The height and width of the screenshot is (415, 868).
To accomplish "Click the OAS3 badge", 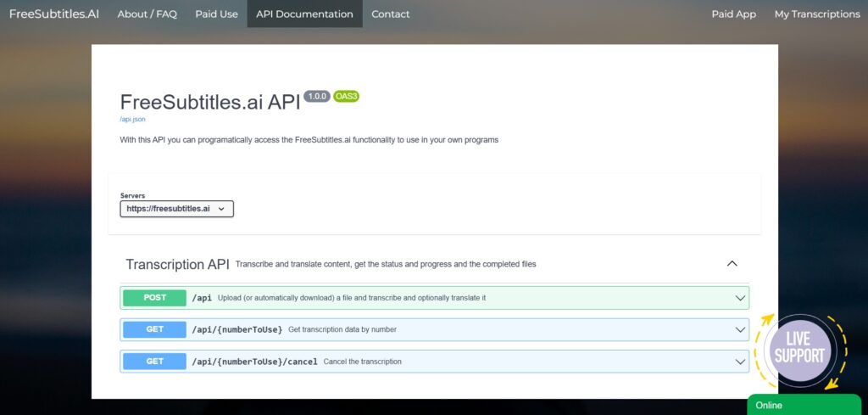I will click(347, 97).
